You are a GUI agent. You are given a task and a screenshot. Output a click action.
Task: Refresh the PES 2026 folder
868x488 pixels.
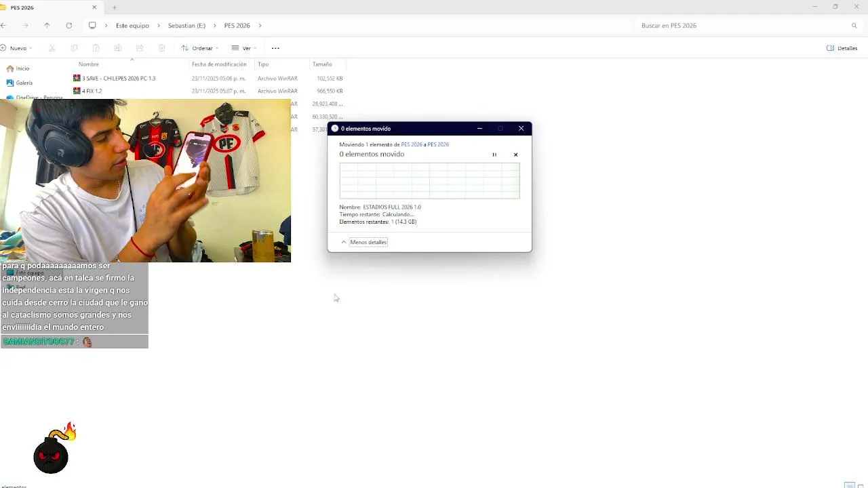tap(68, 26)
